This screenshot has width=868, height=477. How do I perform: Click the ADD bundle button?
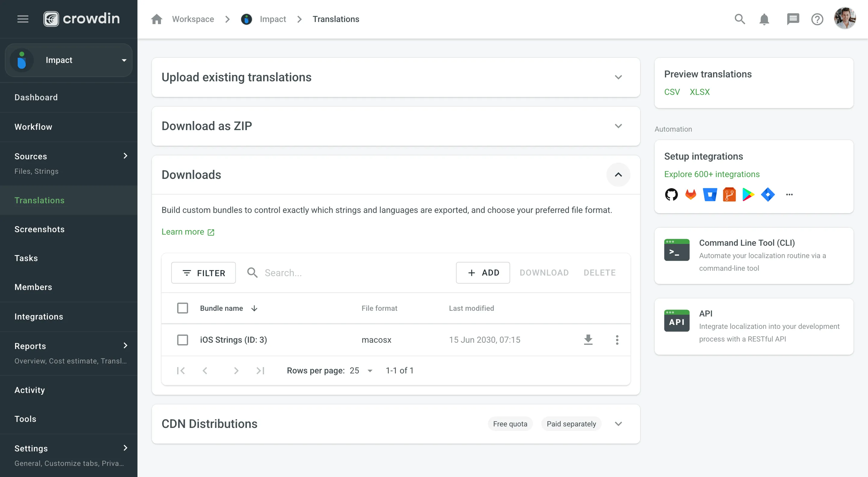[483, 273]
